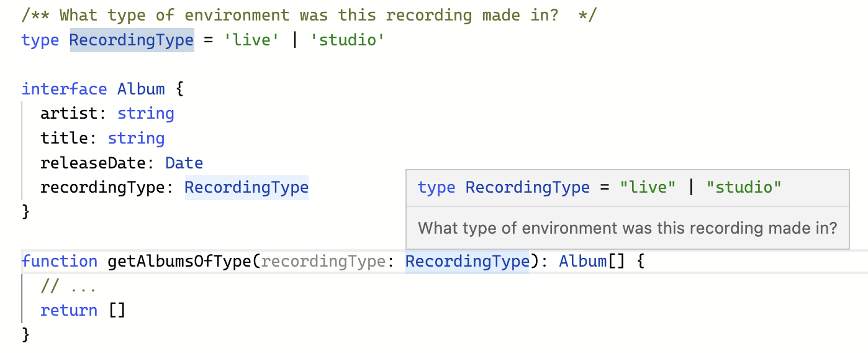The width and height of the screenshot is (868, 353).
Task: Click the highlighted RecordingType type alias name
Action: (132, 40)
